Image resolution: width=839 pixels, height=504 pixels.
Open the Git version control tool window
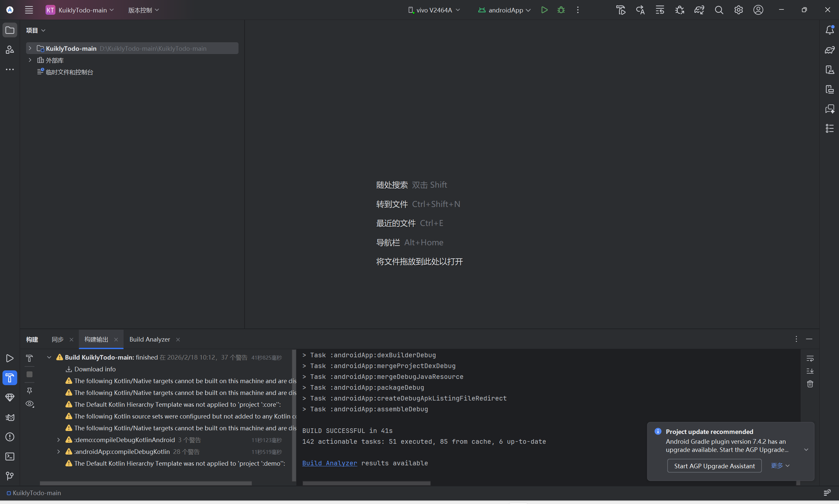tap(10, 476)
